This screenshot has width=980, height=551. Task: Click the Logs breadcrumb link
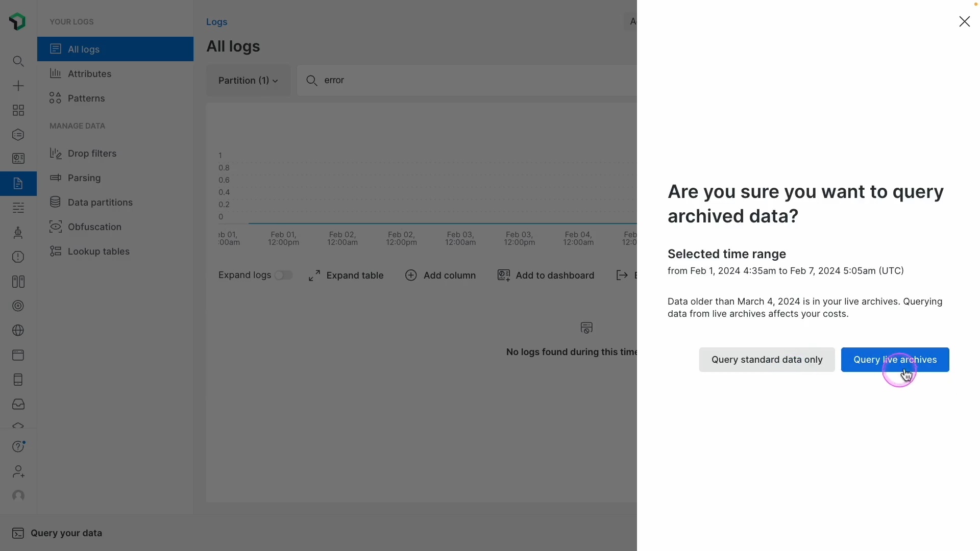click(216, 22)
